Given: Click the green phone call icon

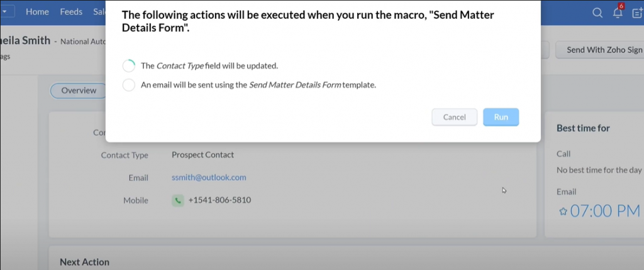Looking at the screenshot, I should pos(178,201).
